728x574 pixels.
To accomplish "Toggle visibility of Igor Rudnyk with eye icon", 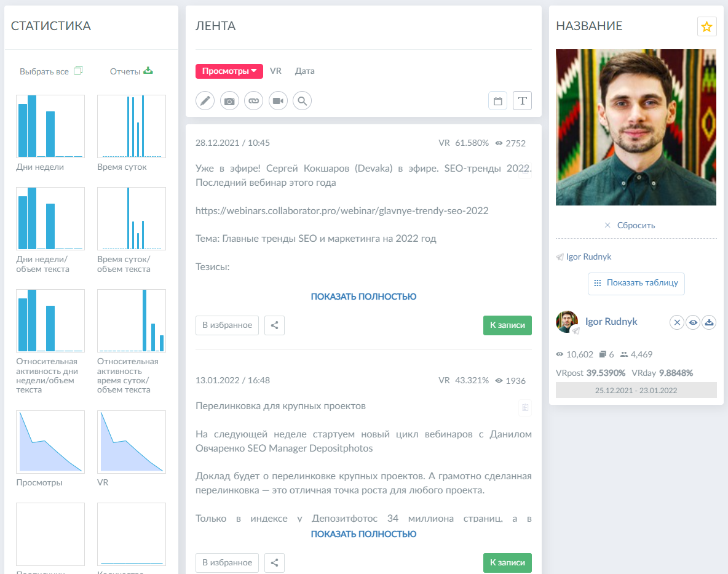I will tap(693, 322).
